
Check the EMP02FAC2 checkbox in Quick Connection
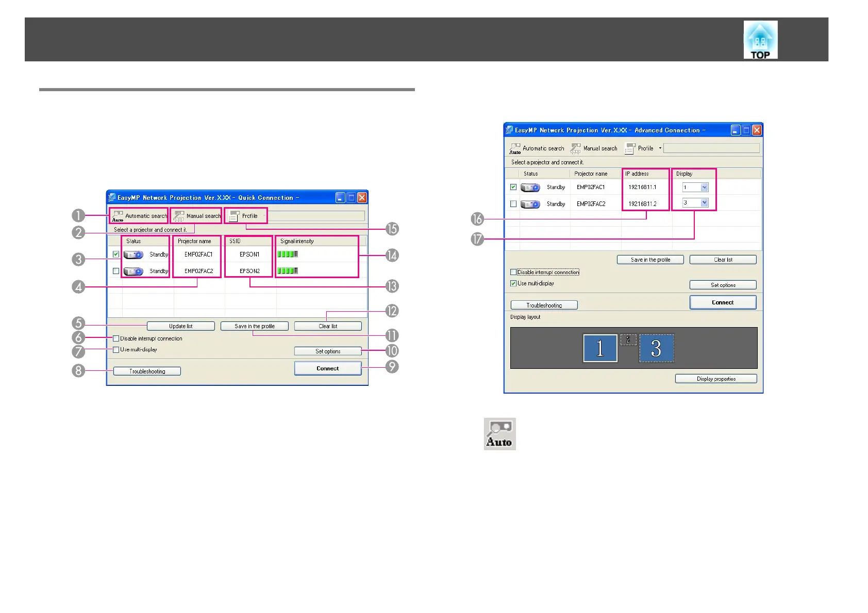tap(116, 271)
